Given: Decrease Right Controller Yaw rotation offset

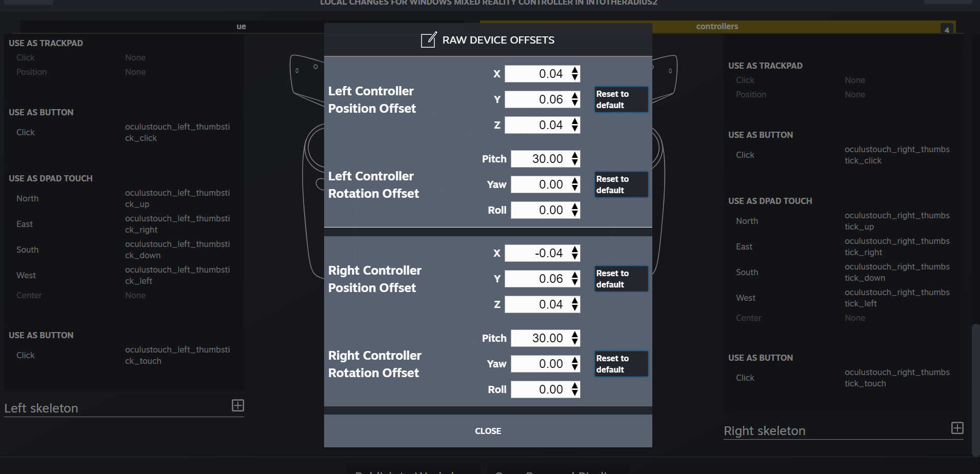Looking at the screenshot, I should click(x=575, y=367).
